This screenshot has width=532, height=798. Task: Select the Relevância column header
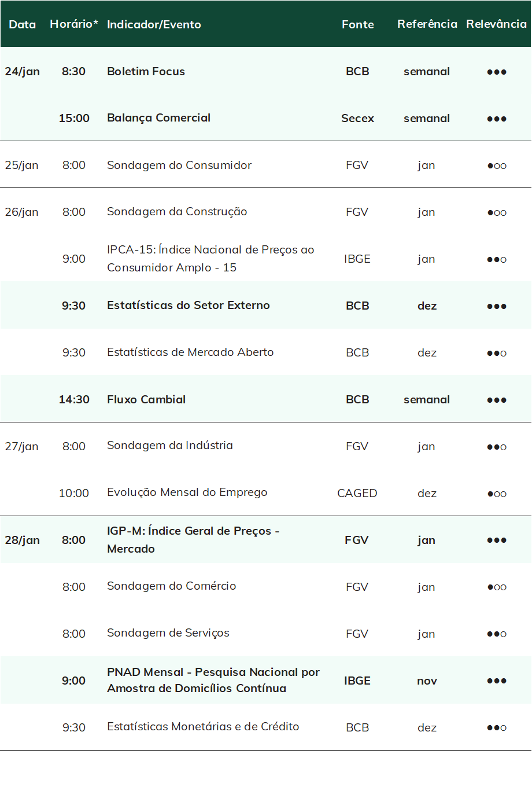pos(497,24)
